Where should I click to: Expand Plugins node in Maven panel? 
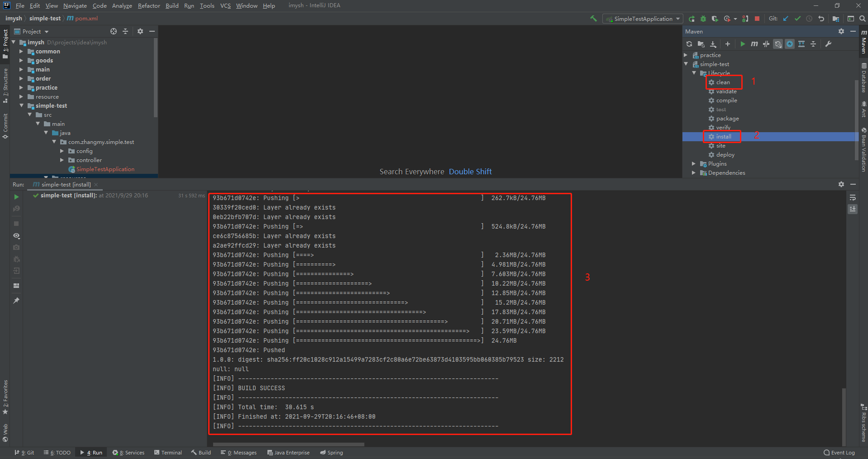[694, 163]
